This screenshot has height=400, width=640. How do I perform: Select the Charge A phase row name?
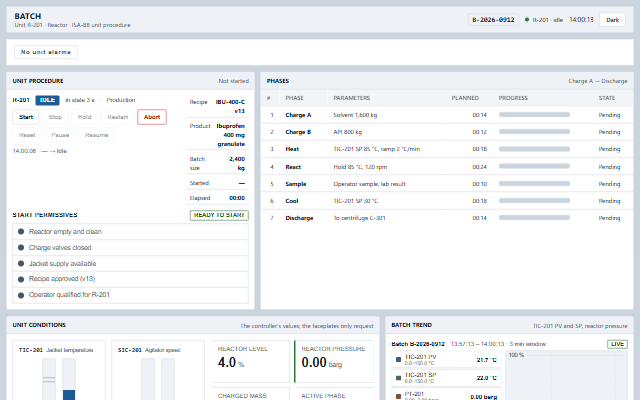(x=298, y=115)
